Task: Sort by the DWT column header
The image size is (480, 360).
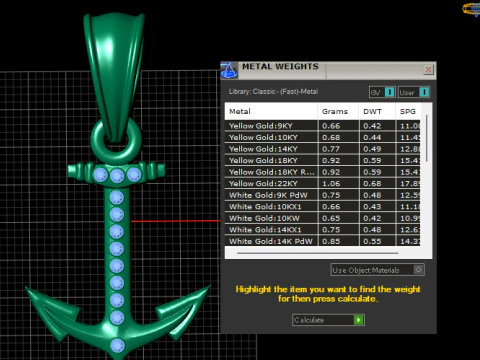Action: (x=377, y=111)
